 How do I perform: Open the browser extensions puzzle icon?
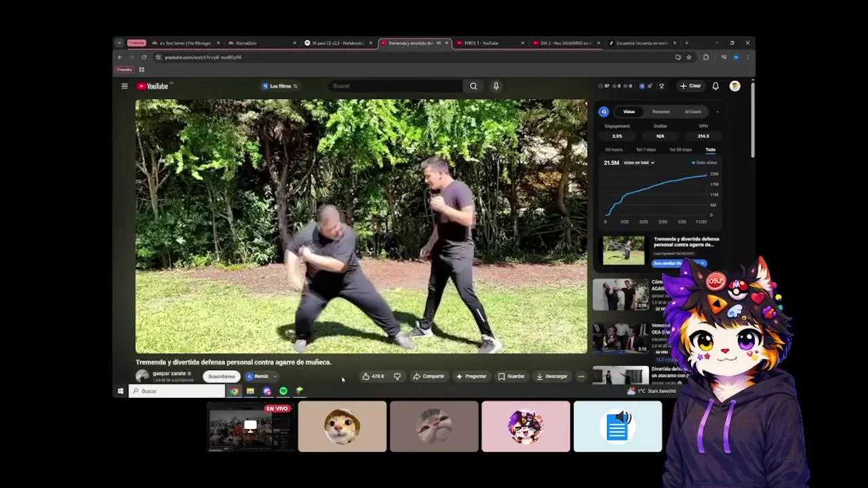pyautogui.click(x=706, y=57)
